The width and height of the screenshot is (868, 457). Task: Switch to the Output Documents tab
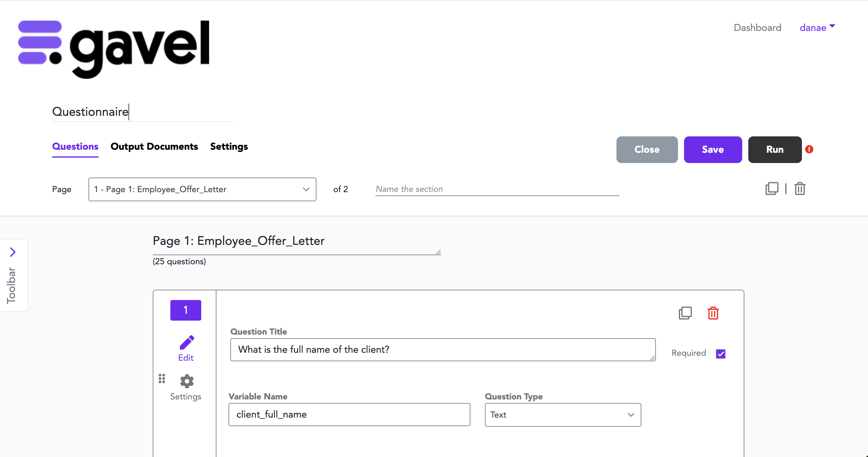point(154,147)
